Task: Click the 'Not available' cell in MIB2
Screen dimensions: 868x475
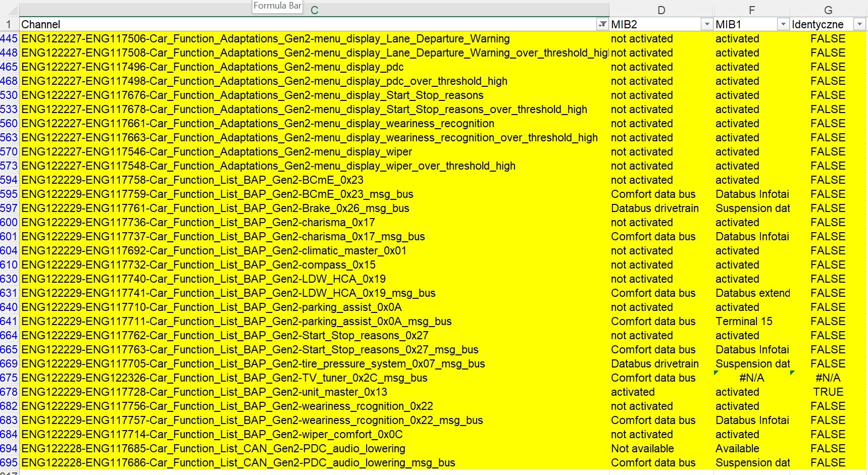Action: 642,449
